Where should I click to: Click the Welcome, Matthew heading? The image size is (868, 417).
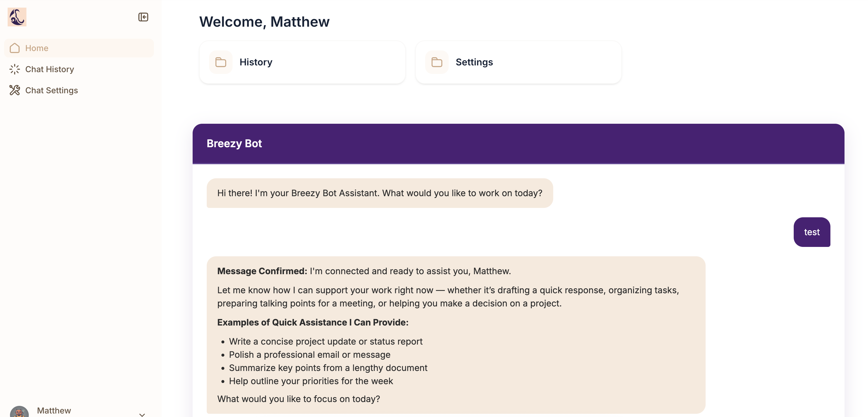pyautogui.click(x=265, y=22)
